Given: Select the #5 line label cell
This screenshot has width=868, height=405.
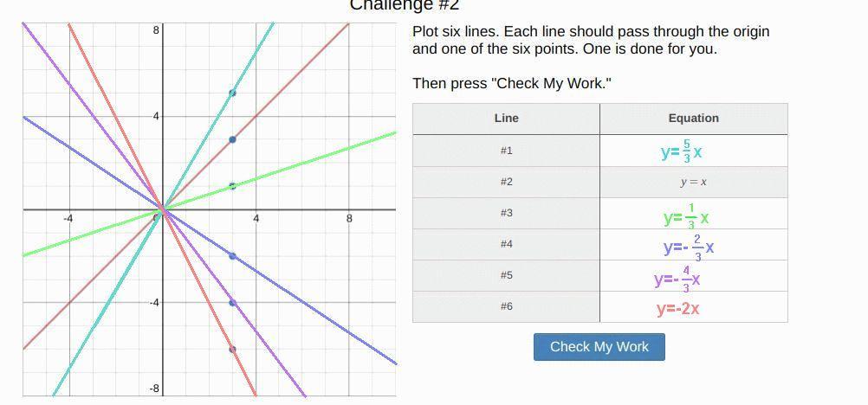Looking at the screenshot, I should [x=506, y=275].
